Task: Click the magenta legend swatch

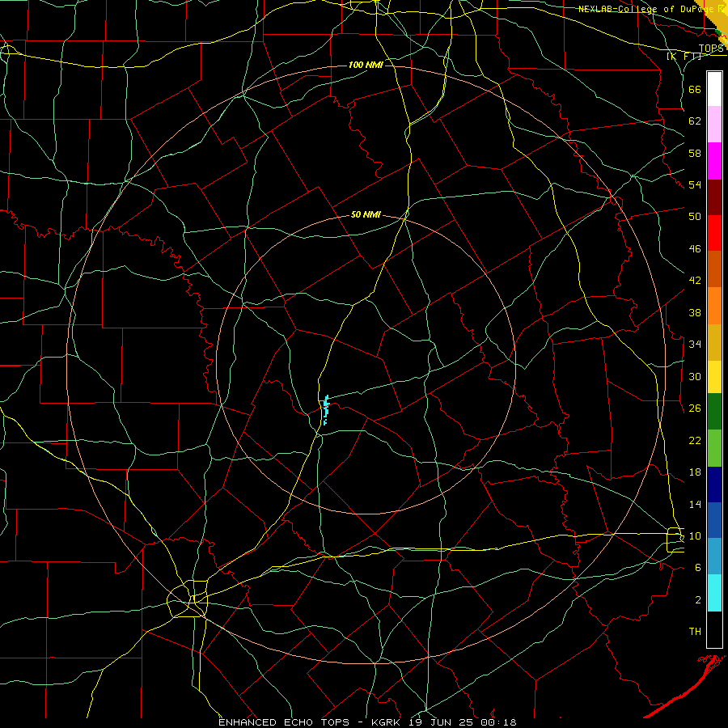Action: coord(714,161)
